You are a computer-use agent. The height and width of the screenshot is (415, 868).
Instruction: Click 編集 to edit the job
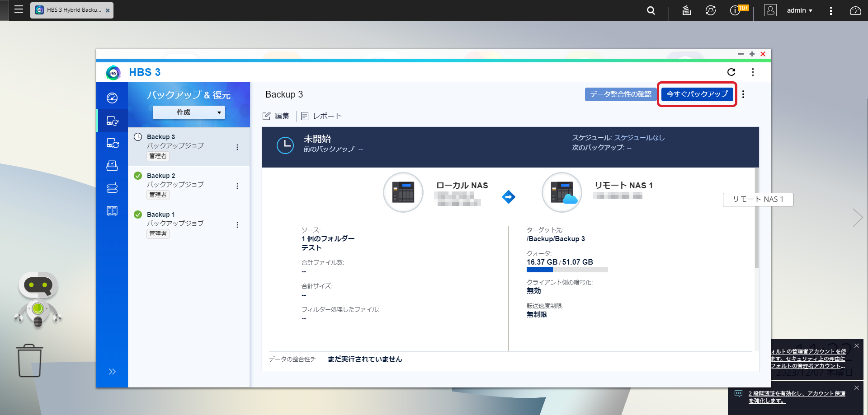pyautogui.click(x=276, y=116)
